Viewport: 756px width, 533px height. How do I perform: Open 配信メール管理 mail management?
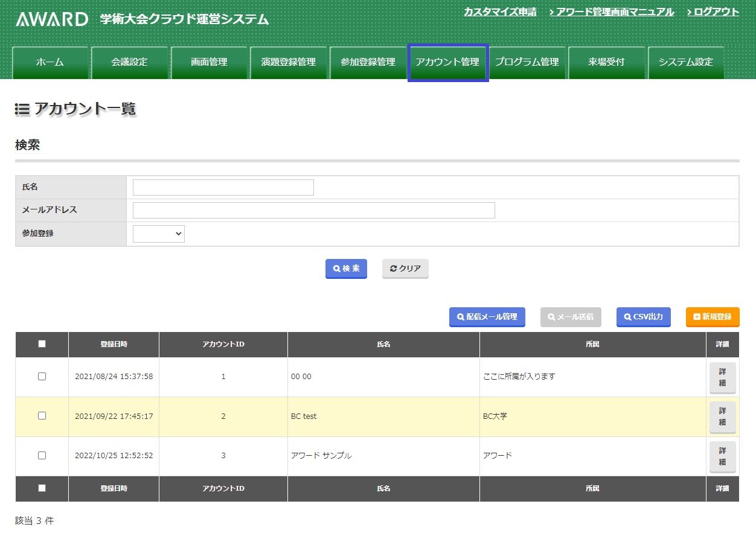click(487, 317)
